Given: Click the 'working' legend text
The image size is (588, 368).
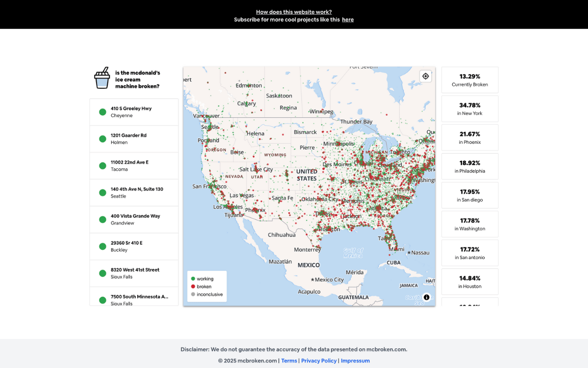Looking at the screenshot, I should [205, 279].
